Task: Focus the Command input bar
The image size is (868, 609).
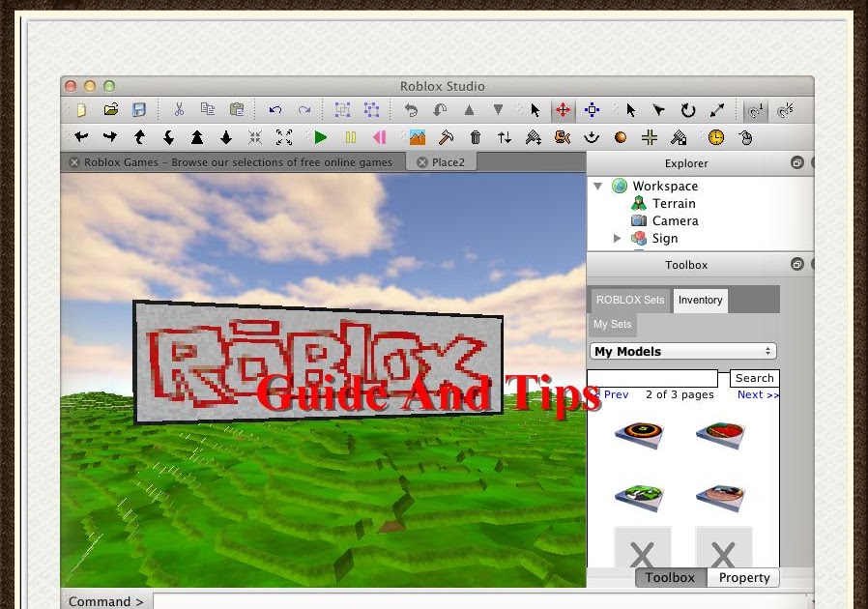Action: 480,601
